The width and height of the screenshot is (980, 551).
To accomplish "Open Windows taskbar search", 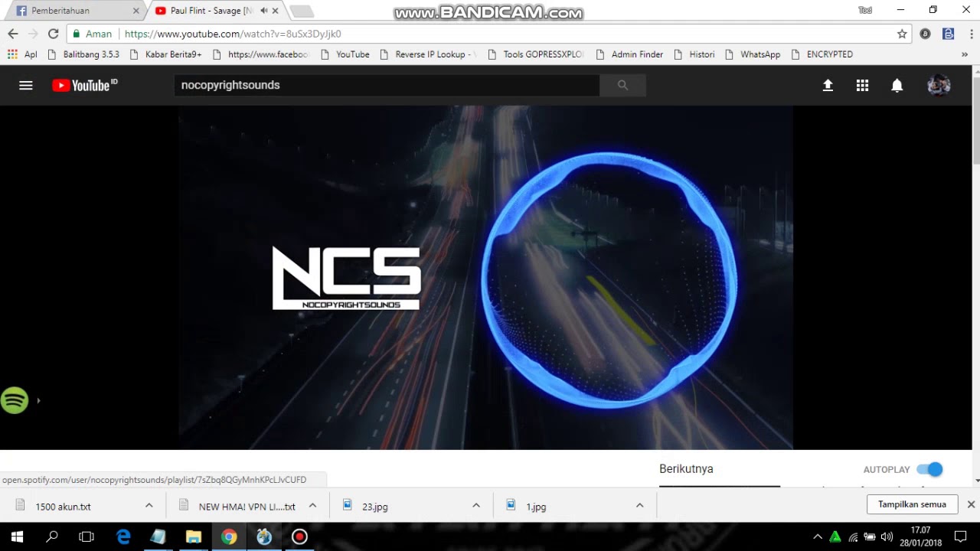I will tap(52, 536).
